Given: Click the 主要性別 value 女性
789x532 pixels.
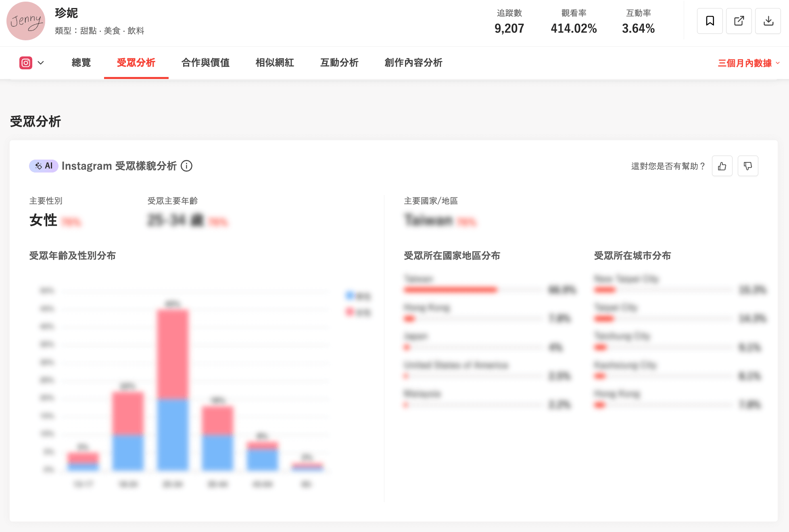Looking at the screenshot, I should click(x=43, y=220).
